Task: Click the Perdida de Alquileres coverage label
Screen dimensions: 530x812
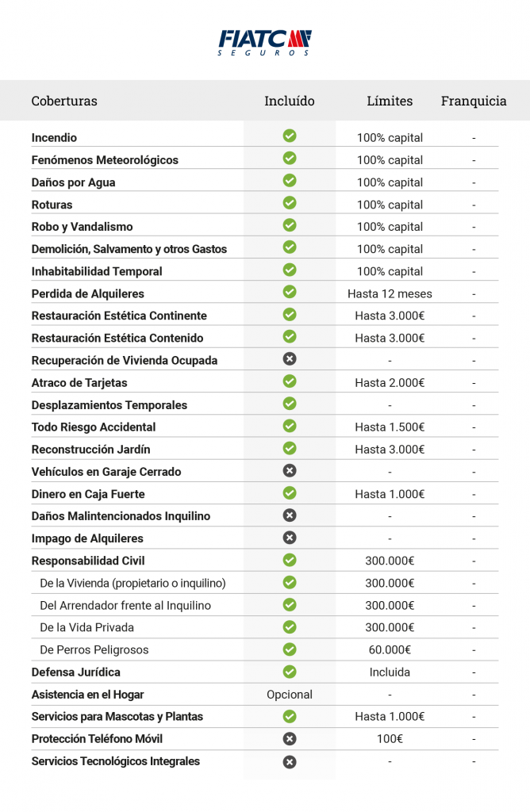Action: (87, 293)
